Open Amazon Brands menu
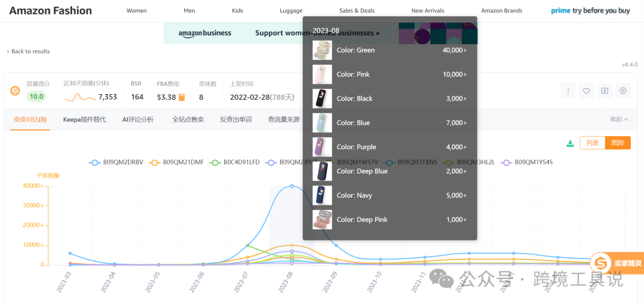This screenshot has height=305, width=644. [x=501, y=11]
